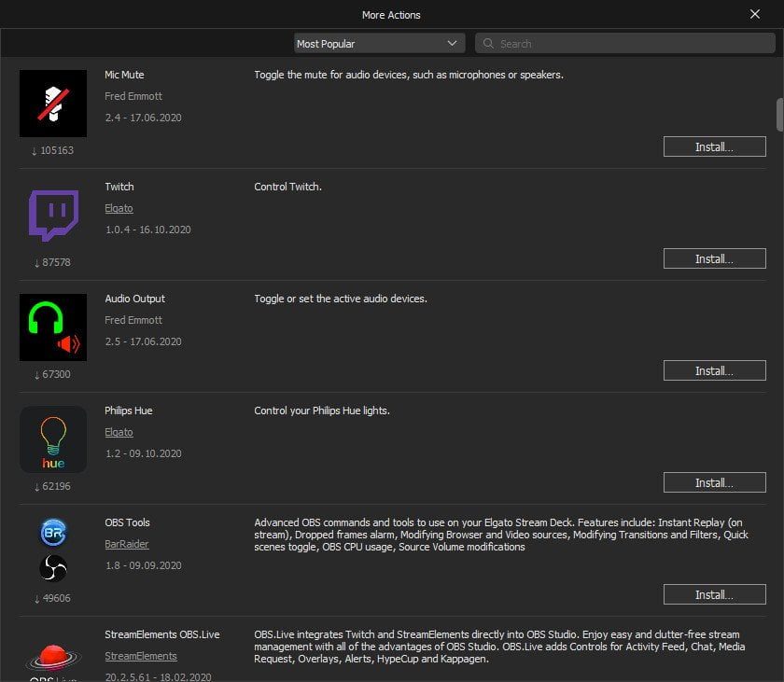Click the StreamElements OBS.Live title
The height and width of the screenshot is (682, 784).
(x=162, y=634)
